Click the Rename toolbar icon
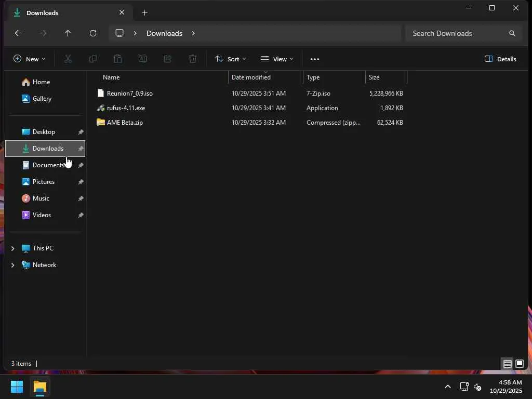Image resolution: width=532 pixels, height=399 pixels. pos(143,59)
